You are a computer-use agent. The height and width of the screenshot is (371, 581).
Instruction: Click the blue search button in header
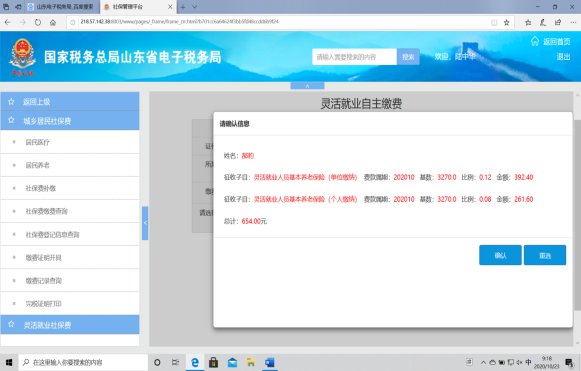coord(408,57)
